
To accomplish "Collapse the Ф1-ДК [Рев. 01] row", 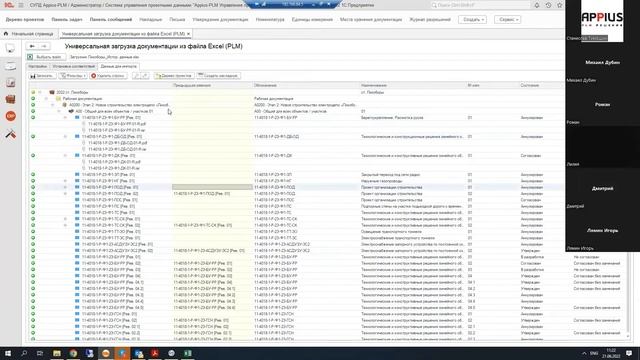I will click(x=65, y=156).
